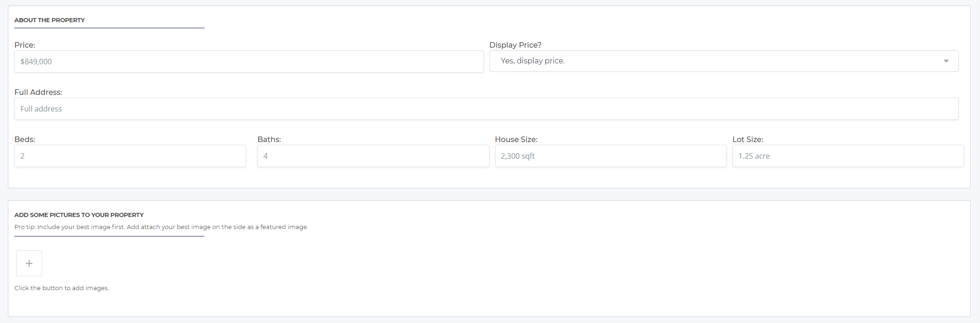980x323 pixels.
Task: Select the 'Yes, display price.' combo box
Action: coord(724,61)
